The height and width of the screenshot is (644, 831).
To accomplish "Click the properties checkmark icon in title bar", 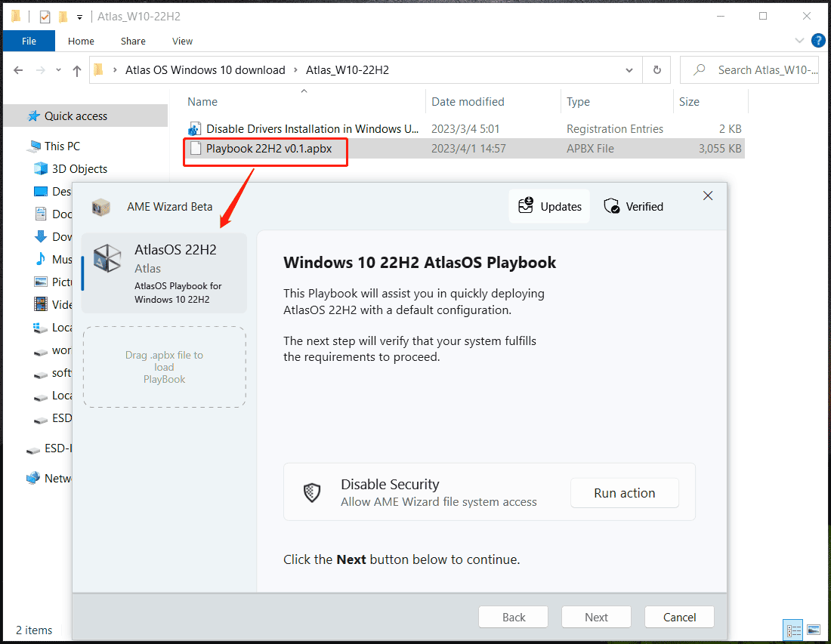I will 45,17.
